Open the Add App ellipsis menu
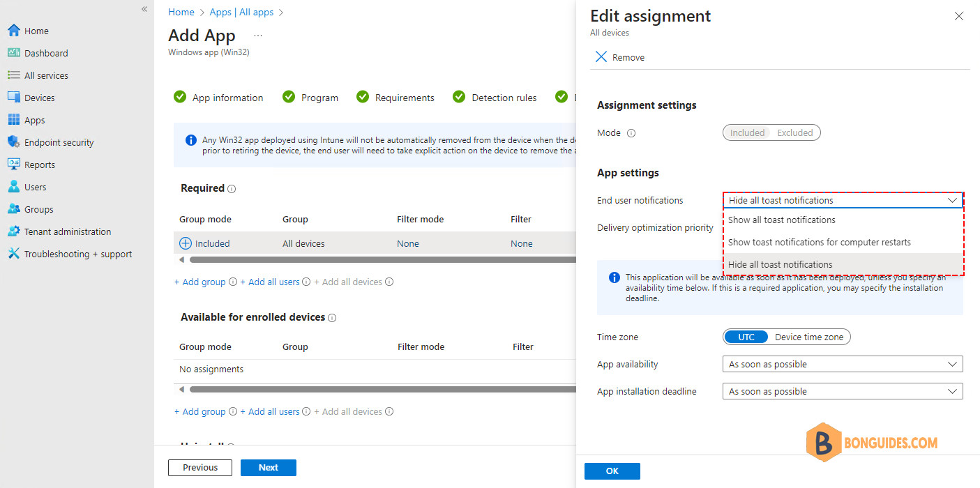This screenshot has width=980, height=488. 258,35
